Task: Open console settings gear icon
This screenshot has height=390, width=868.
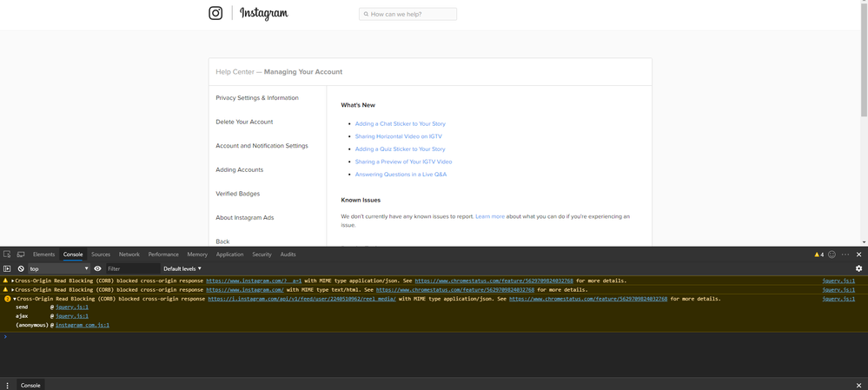Action: coord(858,268)
